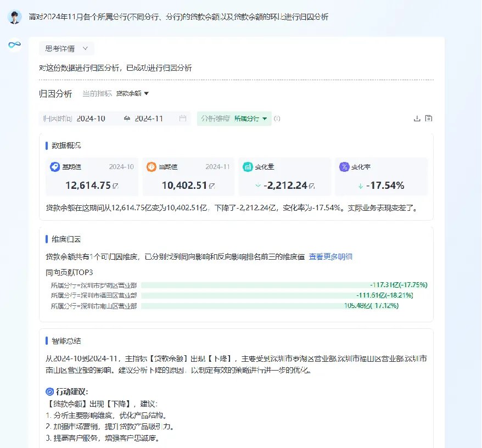Open the calendar icon in date range
Viewport: 482px width, 448px height.
click(183, 119)
